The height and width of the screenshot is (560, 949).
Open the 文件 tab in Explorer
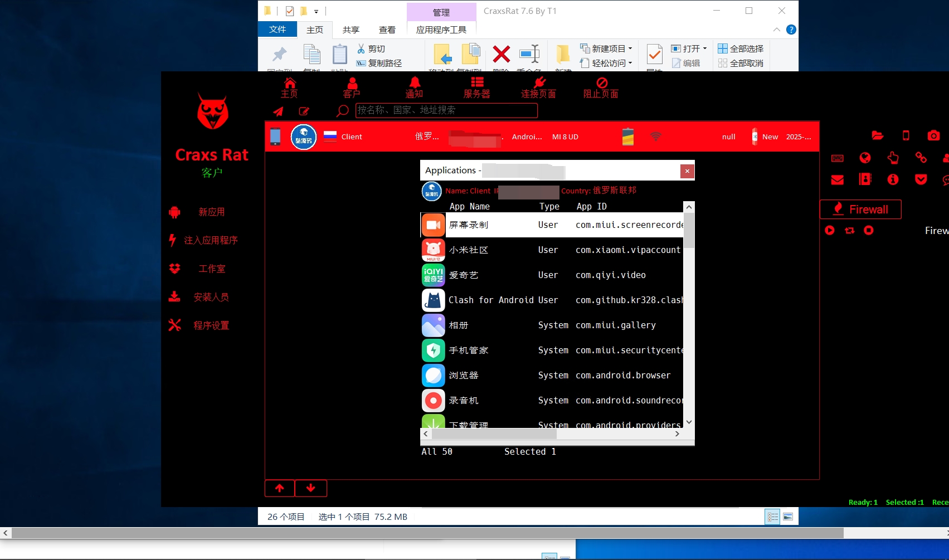point(278,30)
